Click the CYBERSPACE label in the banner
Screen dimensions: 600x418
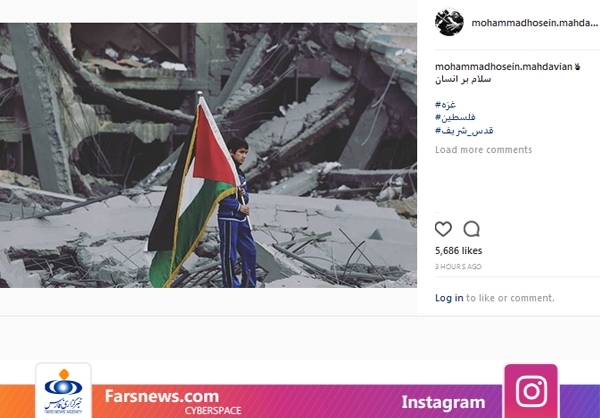point(213,411)
